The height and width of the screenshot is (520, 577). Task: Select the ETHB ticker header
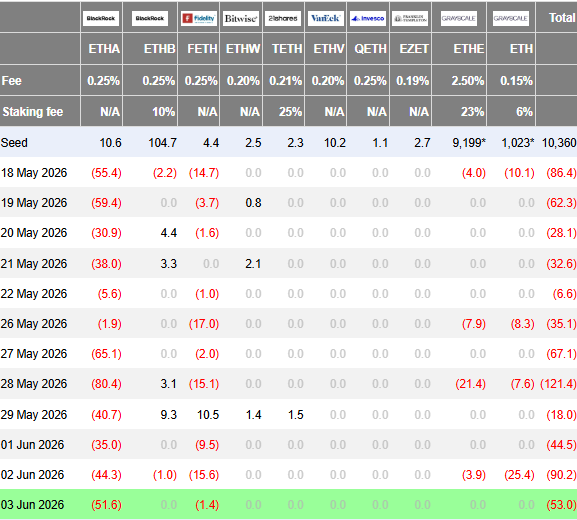(x=159, y=49)
